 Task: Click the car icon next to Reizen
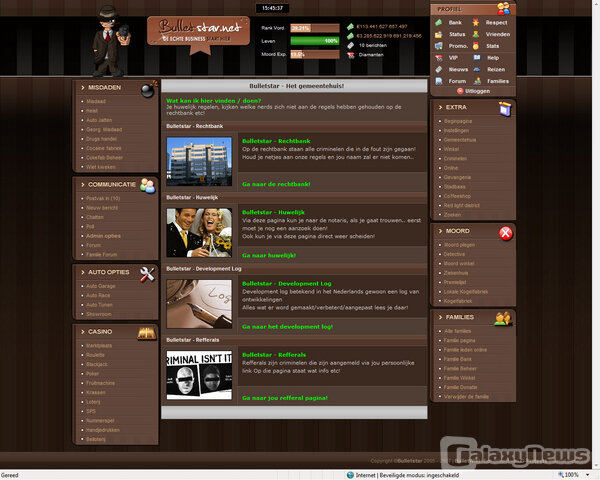[477, 70]
